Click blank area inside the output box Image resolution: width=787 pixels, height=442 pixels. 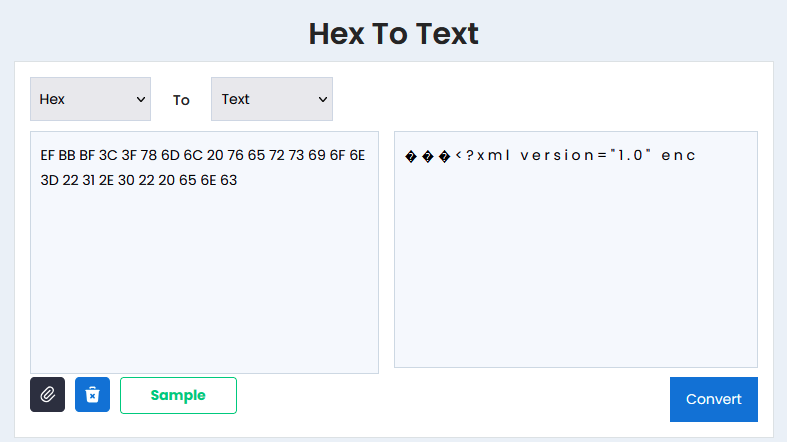click(576, 266)
